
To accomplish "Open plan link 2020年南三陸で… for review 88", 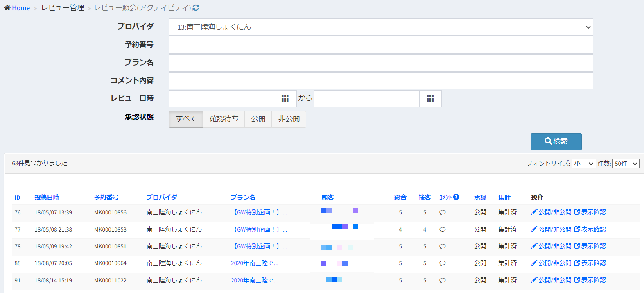I will point(255,263).
